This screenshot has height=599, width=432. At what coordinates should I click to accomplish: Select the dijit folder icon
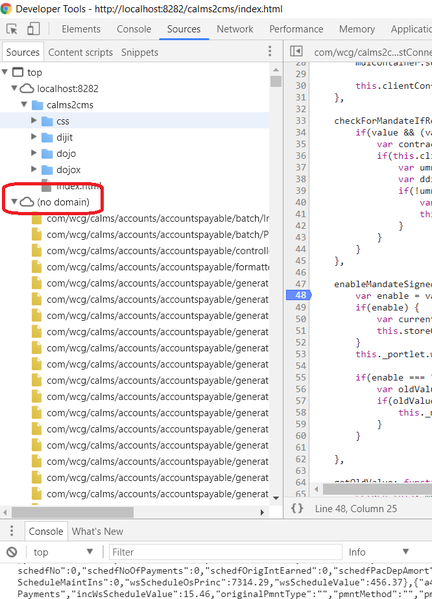[47, 137]
